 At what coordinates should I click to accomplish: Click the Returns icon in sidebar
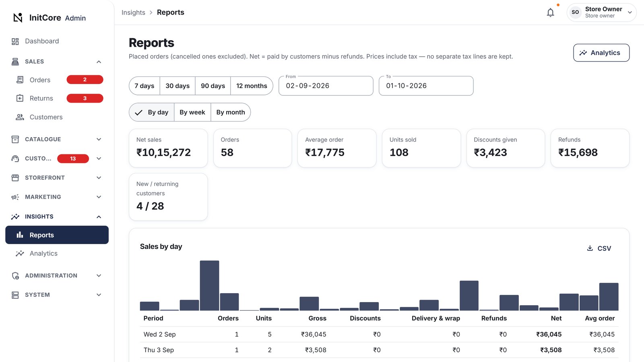click(20, 98)
